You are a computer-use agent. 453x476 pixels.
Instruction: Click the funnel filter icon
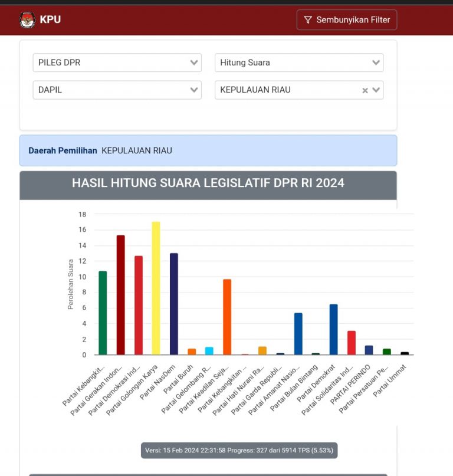pyautogui.click(x=307, y=20)
